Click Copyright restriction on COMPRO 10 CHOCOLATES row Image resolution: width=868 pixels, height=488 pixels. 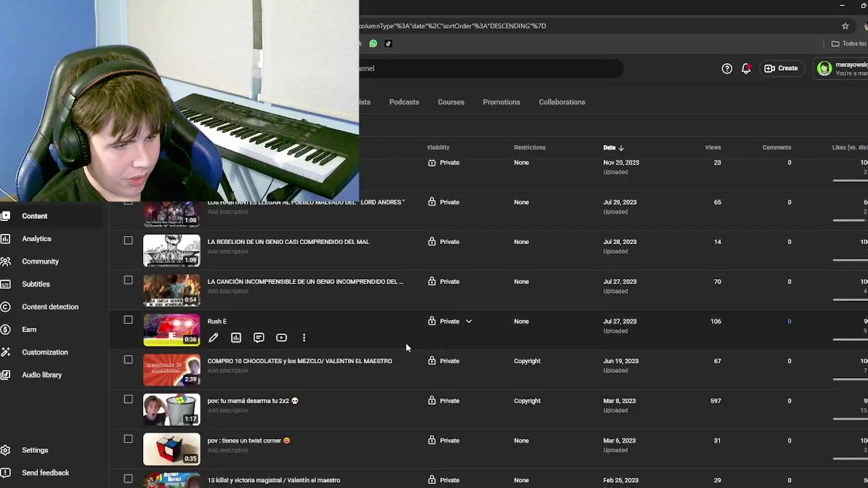pos(527,361)
